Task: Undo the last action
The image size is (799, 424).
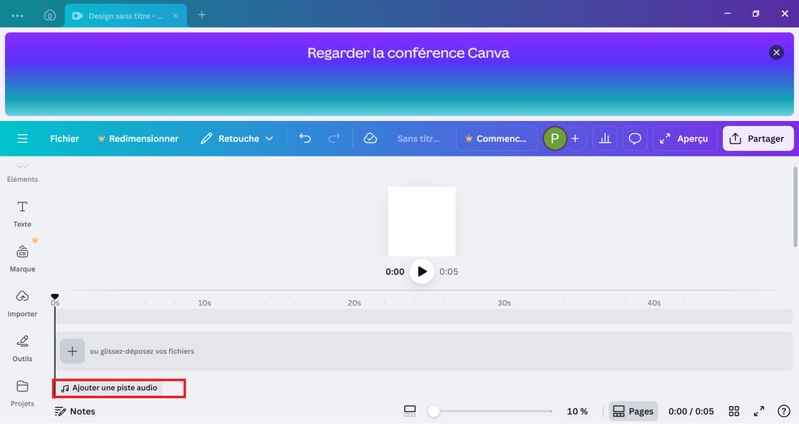Action: (305, 139)
